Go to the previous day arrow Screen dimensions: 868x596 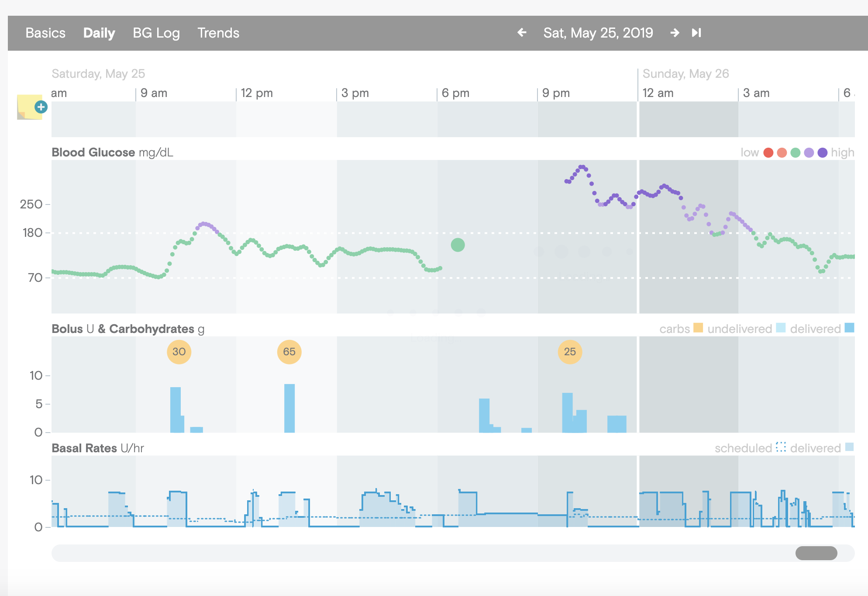coord(522,33)
